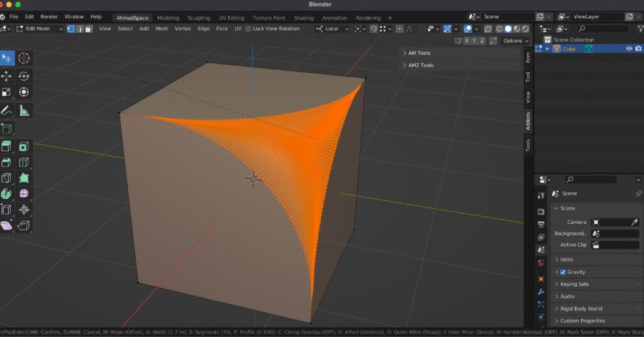Activate the Annotate pencil tool
The image size is (644, 337).
pyautogui.click(x=7, y=111)
